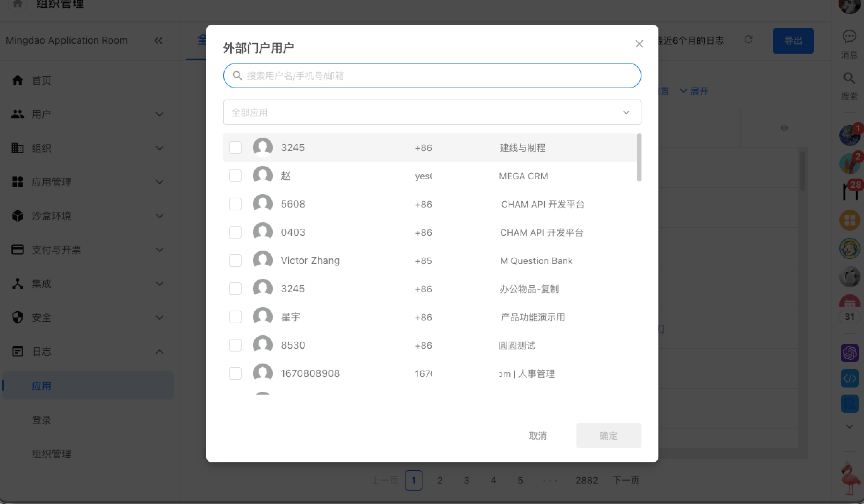Click avatar of user 赵
The image size is (864, 504).
(263, 176)
